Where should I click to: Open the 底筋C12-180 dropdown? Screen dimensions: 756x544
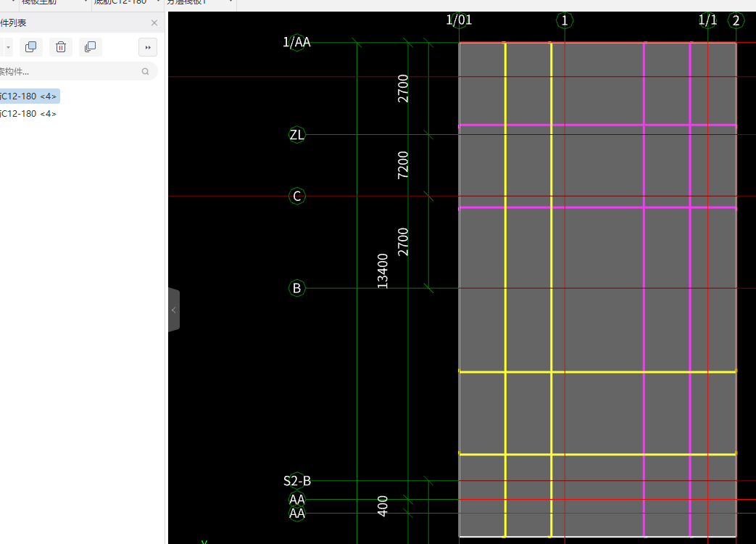point(126,3)
